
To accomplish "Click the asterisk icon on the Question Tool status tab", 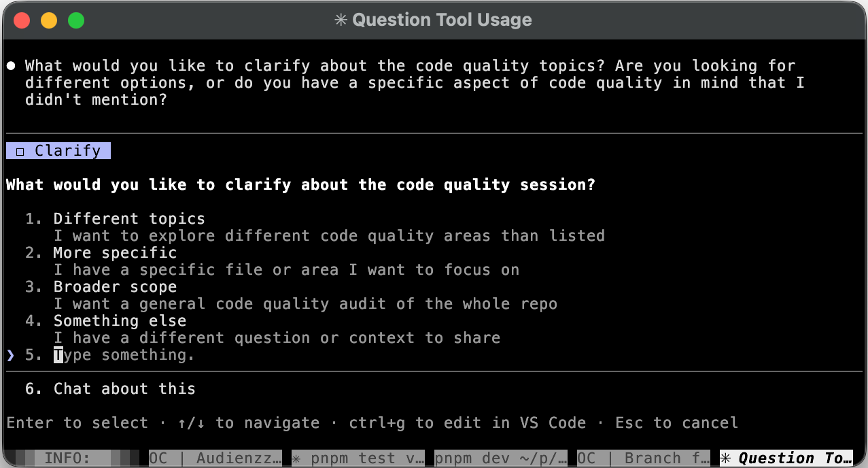I will (x=725, y=457).
